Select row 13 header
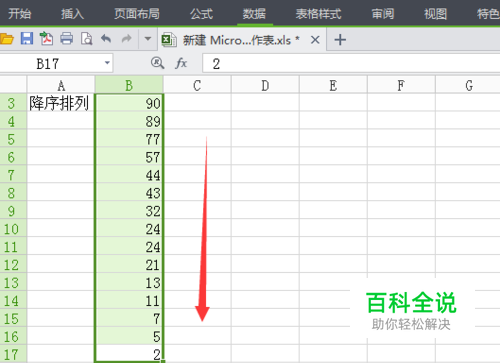The image size is (500, 363). pos(13,283)
